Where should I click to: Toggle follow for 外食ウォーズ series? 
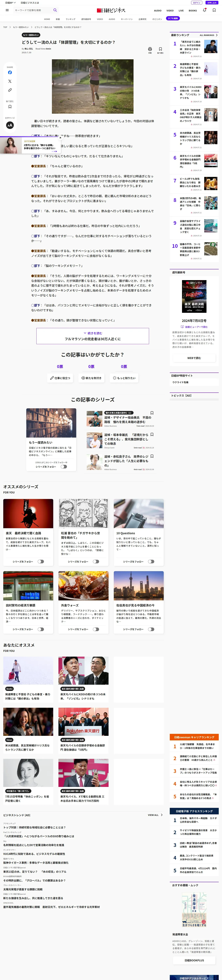click(96, 629)
